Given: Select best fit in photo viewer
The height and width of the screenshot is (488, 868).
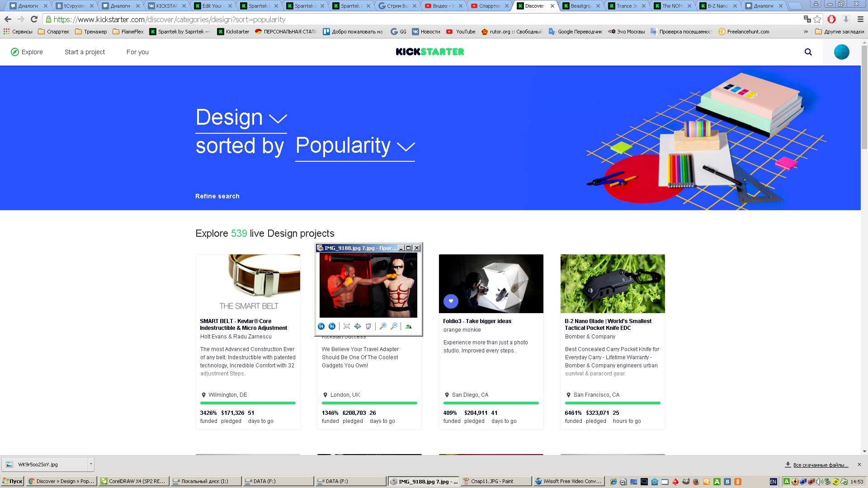Looking at the screenshot, I should coord(347,326).
